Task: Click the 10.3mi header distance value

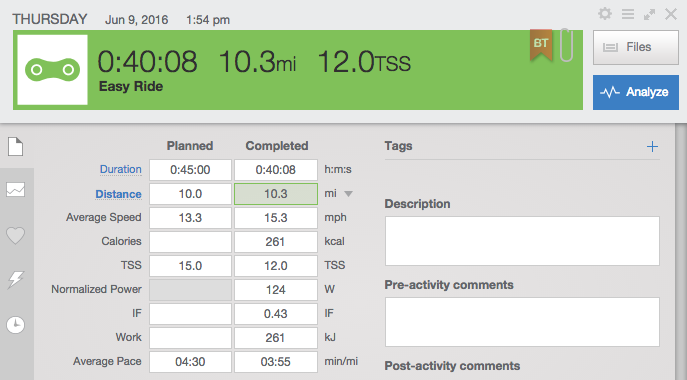Action: point(257,61)
